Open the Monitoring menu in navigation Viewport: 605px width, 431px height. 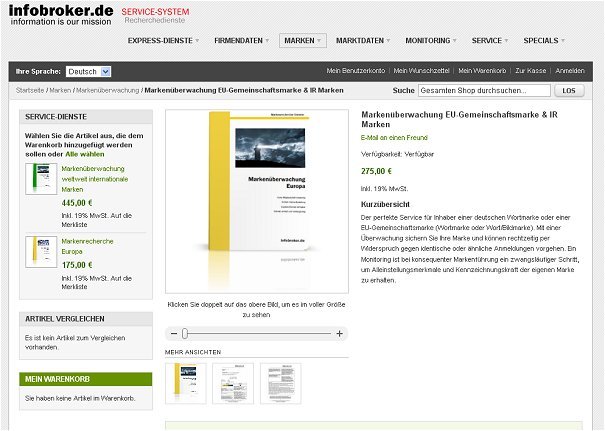point(431,41)
